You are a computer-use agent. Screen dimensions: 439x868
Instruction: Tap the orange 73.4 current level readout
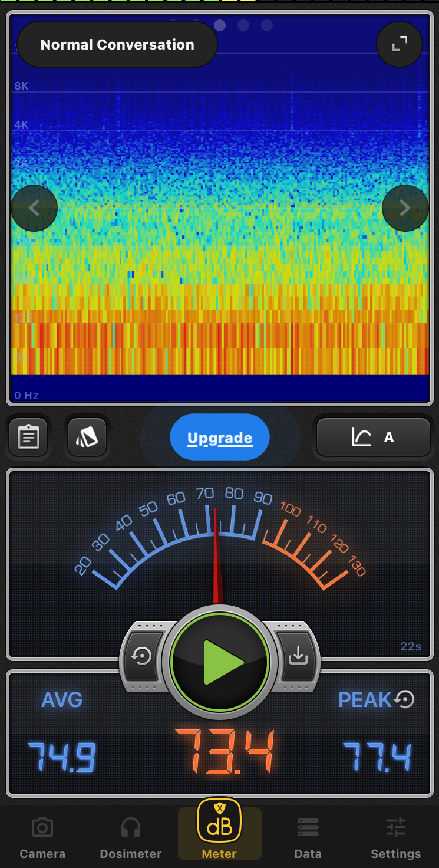(x=225, y=752)
